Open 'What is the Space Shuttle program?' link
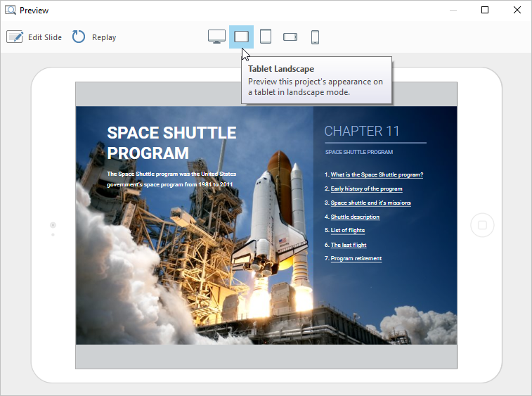Screen dimensions: 532x396 coord(377,174)
